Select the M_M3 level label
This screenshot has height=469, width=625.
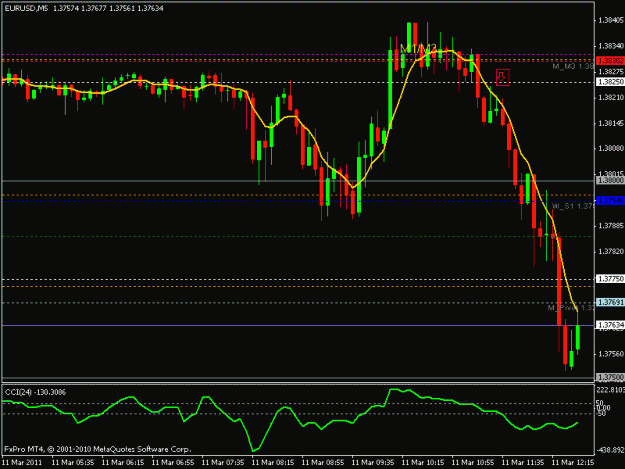click(x=573, y=66)
